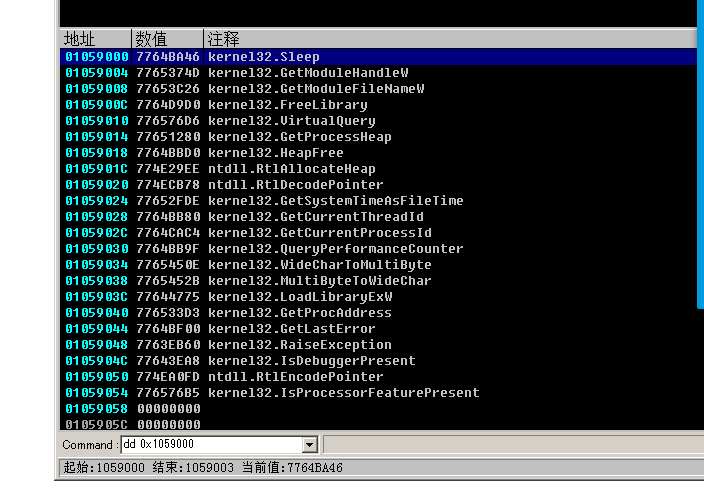Click the 地址 column header
704x492 pixels.
click(95, 39)
